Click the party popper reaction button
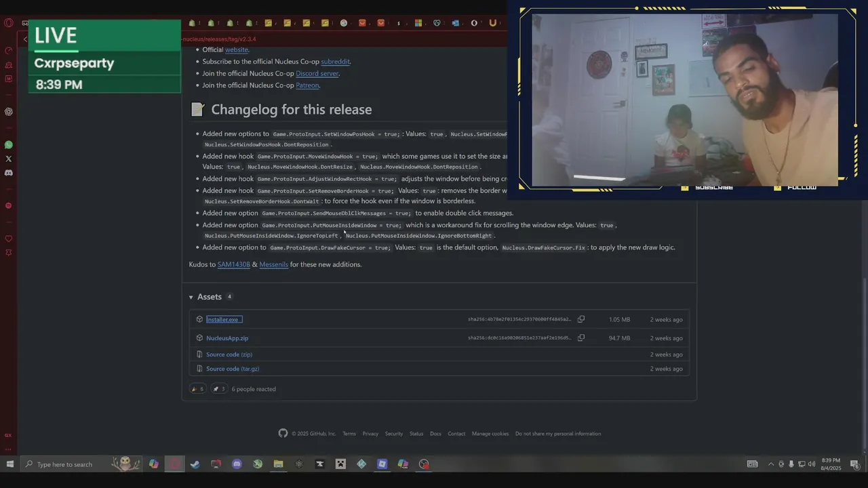The width and height of the screenshot is (868, 488). (197, 389)
